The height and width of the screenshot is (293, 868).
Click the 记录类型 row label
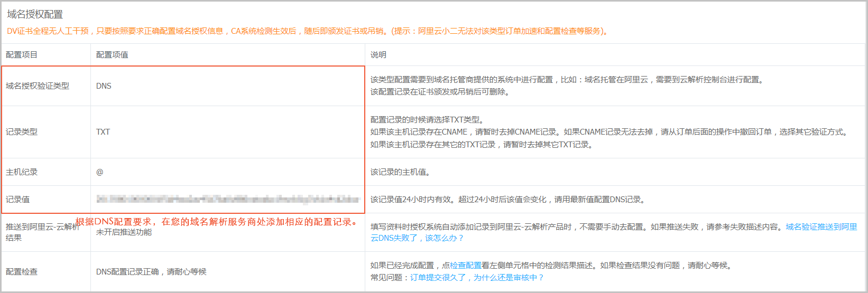click(22, 132)
